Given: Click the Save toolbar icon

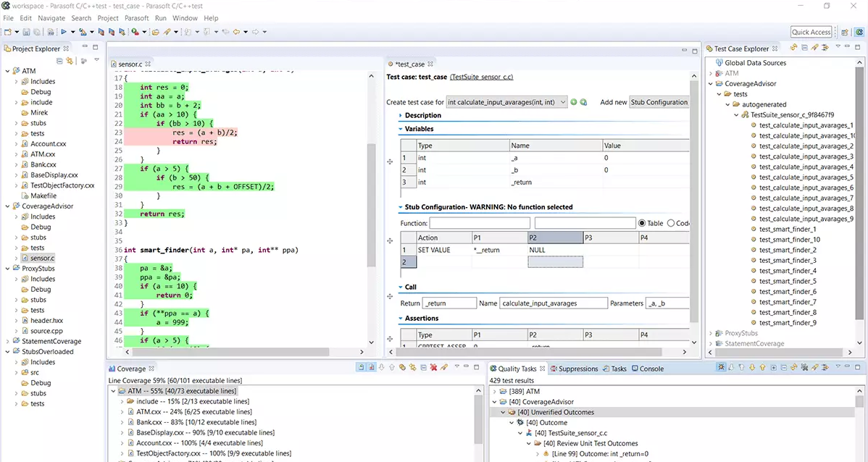Looking at the screenshot, I should tap(26, 32).
